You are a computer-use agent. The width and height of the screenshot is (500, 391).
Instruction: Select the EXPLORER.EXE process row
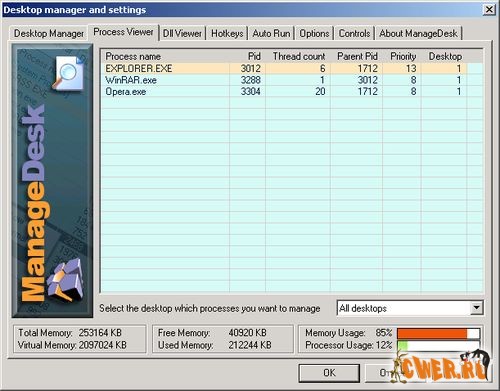[284, 68]
